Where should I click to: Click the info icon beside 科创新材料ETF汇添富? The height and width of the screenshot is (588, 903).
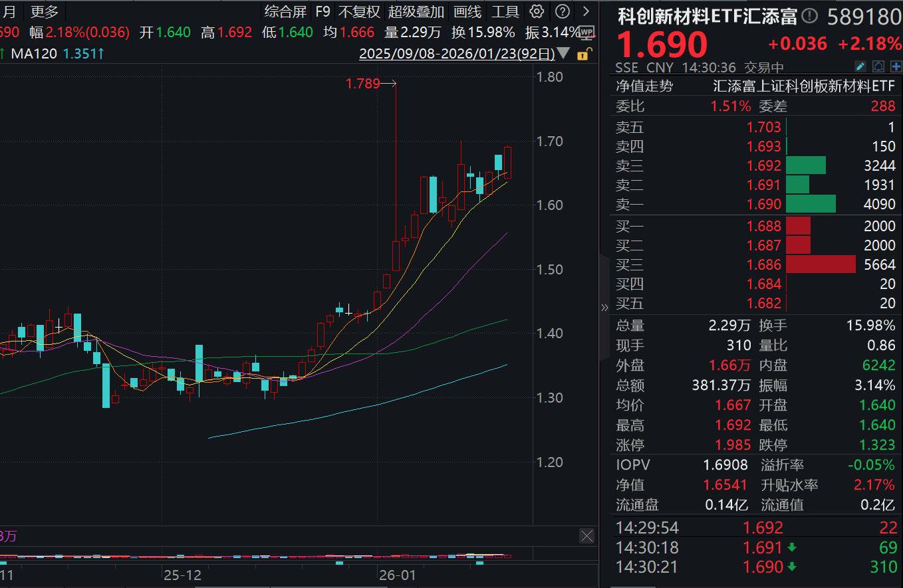tap(810, 17)
